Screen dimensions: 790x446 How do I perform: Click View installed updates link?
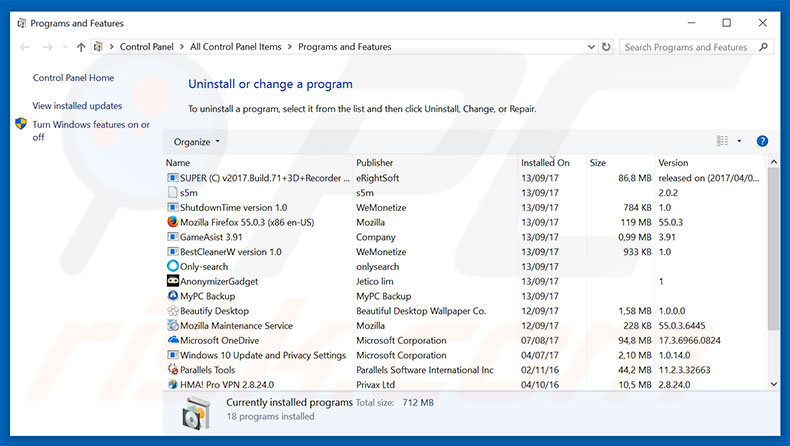coord(77,106)
